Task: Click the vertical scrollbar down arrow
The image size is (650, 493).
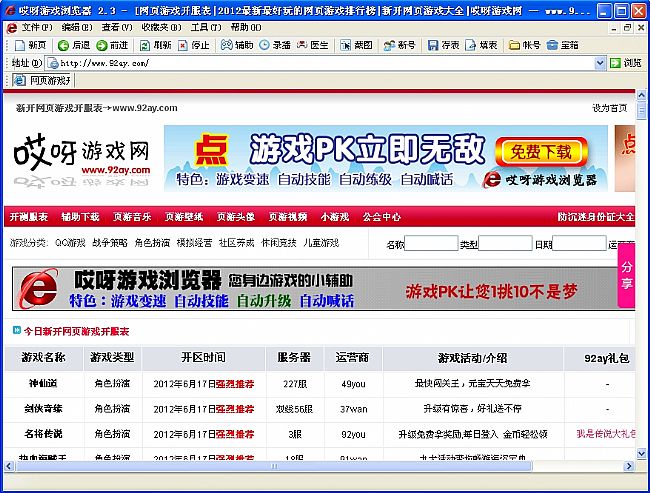Action: tap(641, 454)
